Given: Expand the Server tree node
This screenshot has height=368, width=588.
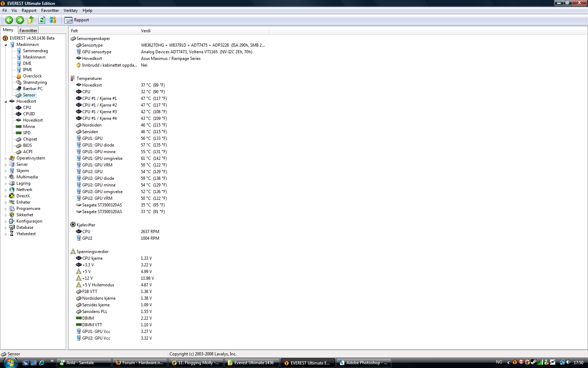Looking at the screenshot, I should coord(6,165).
